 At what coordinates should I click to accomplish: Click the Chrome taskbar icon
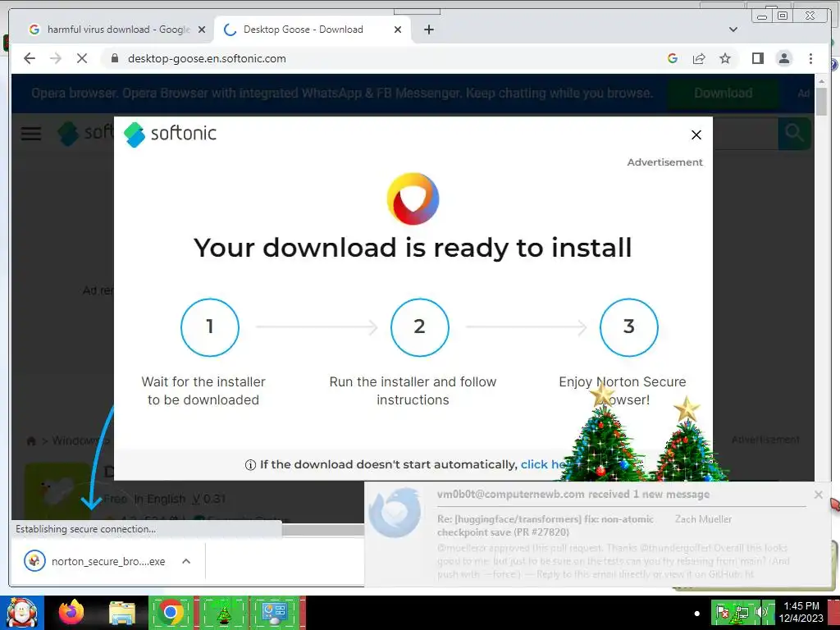(171, 612)
